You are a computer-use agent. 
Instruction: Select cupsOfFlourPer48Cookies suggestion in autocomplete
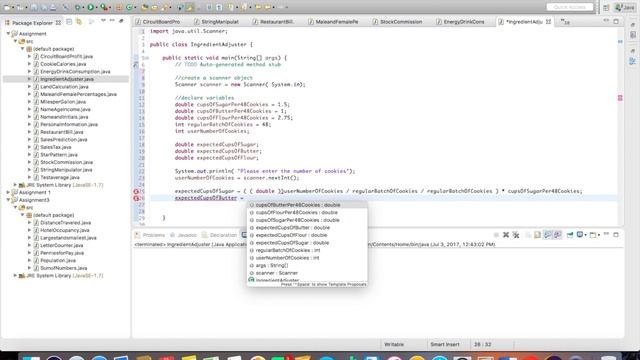pos(307,213)
